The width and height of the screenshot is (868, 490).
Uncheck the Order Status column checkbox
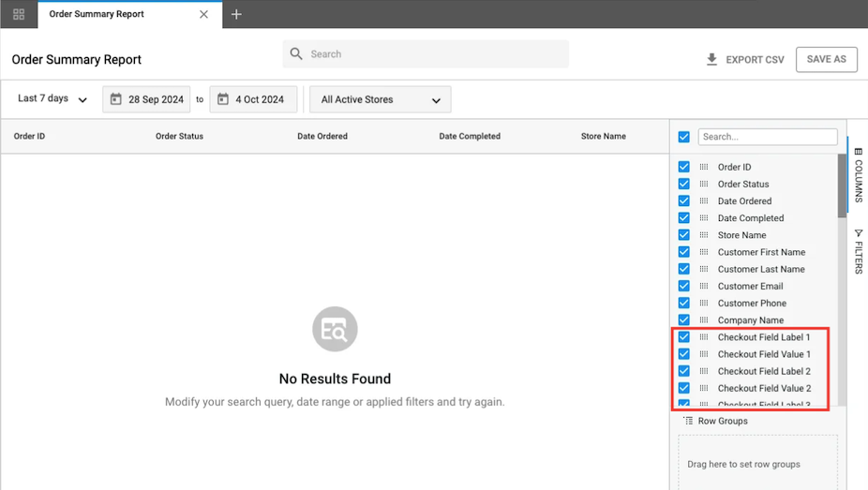(684, 185)
